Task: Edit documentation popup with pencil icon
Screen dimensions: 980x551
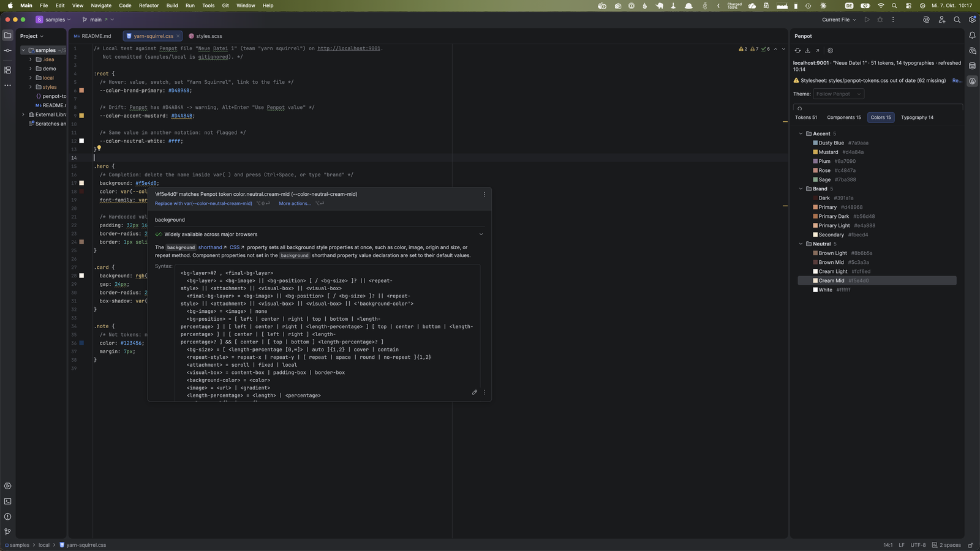Action: point(475,392)
